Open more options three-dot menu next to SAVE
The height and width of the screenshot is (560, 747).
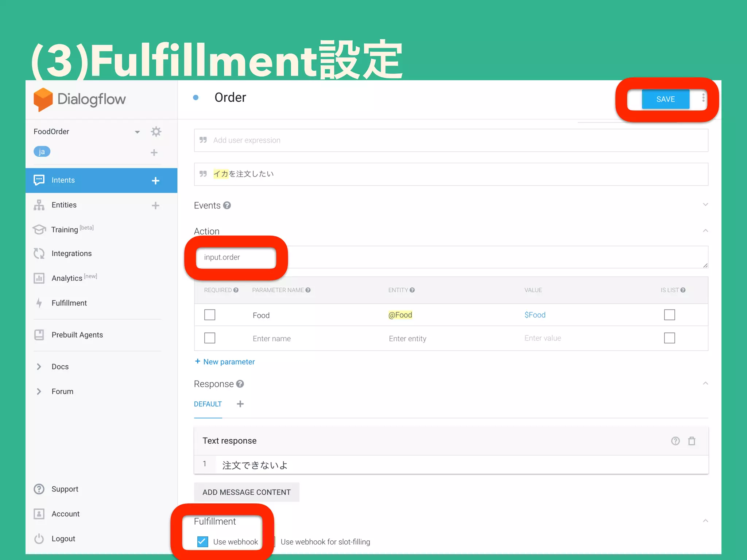point(703,98)
